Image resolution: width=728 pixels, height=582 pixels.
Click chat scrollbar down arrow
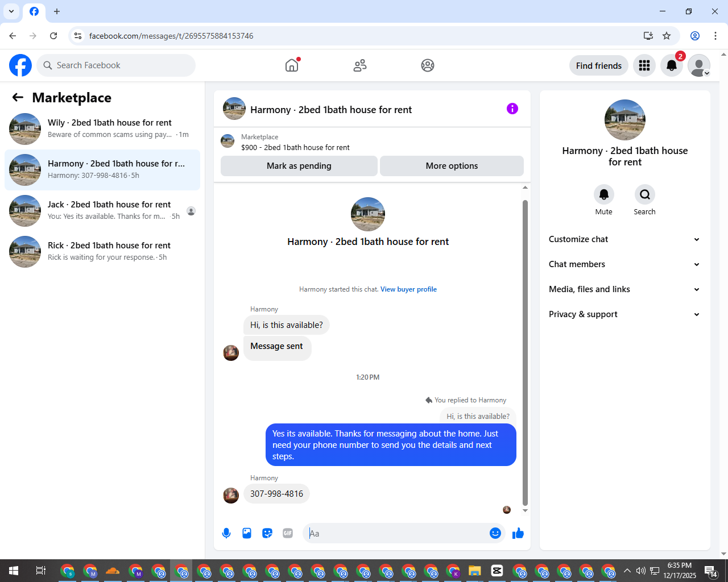coord(525,510)
